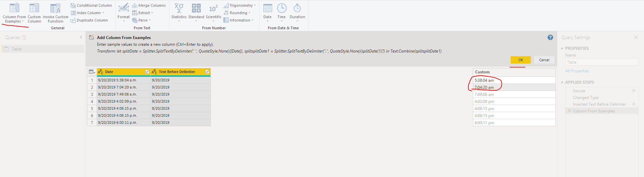Open Scientific number operations
This screenshot has height=177, width=644.
(x=214, y=13)
